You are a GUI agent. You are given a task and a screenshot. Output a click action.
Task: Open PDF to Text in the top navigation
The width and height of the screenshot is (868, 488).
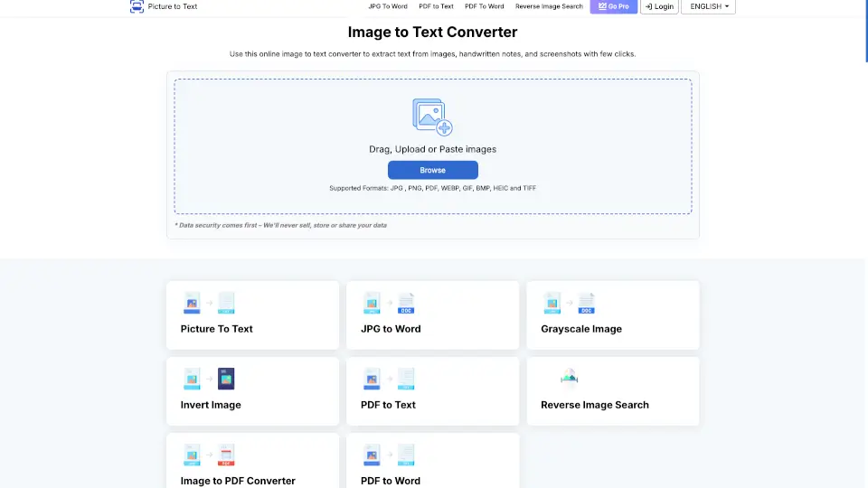click(436, 6)
